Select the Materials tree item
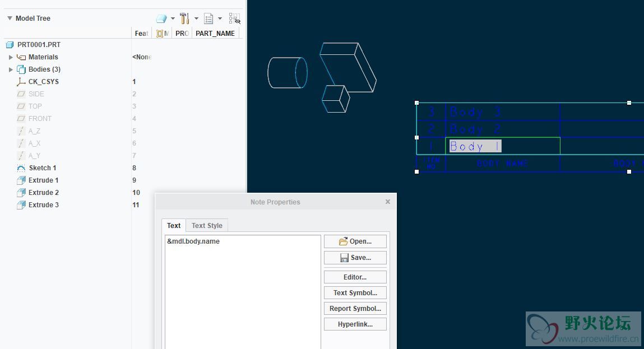Viewport: 644px width, 349px height. pos(43,57)
